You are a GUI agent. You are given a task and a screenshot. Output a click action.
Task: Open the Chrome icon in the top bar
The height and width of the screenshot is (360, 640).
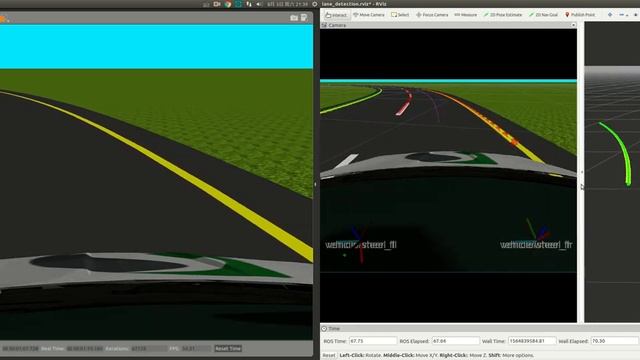[228, 4]
